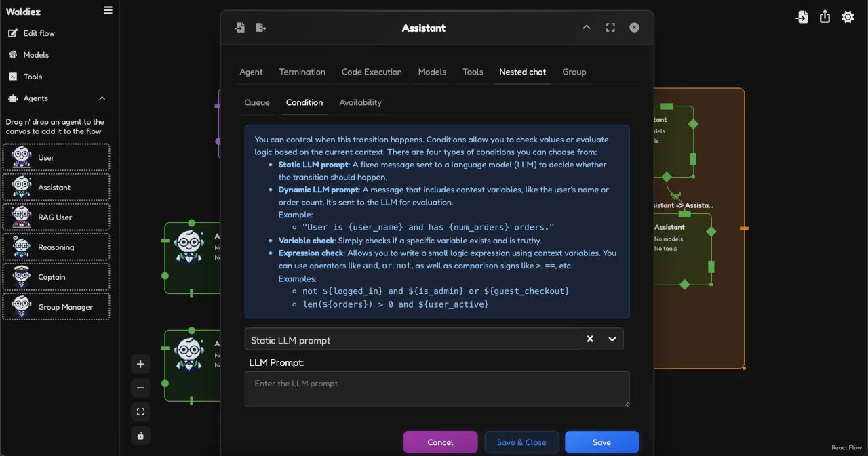Focus the LLM Prompt text area
Screen dimensions: 868x456
(437, 389)
